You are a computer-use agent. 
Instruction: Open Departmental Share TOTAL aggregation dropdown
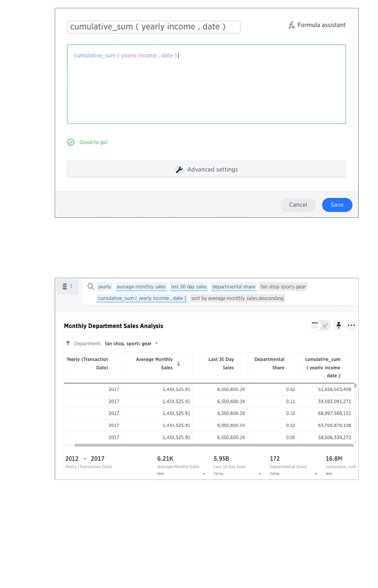pos(316,474)
